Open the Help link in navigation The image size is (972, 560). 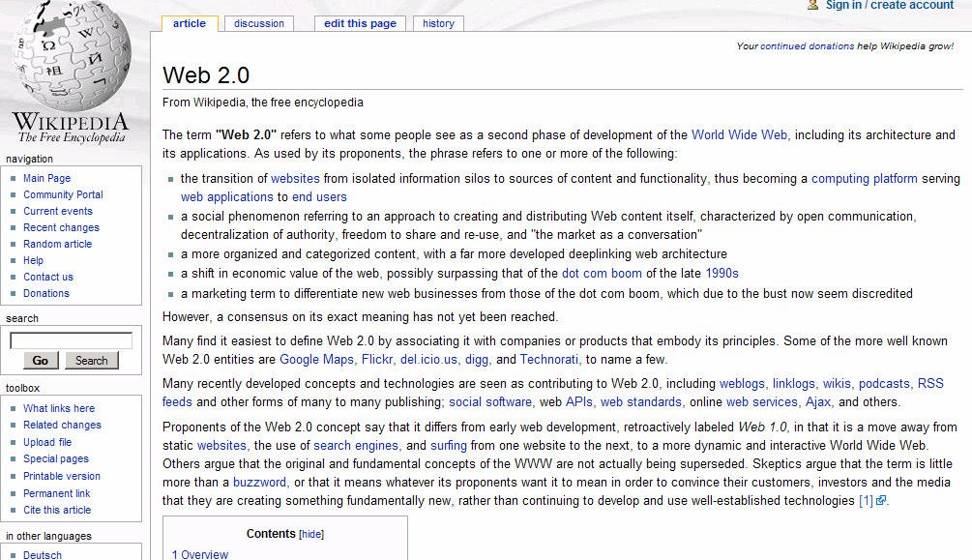pyautogui.click(x=34, y=260)
